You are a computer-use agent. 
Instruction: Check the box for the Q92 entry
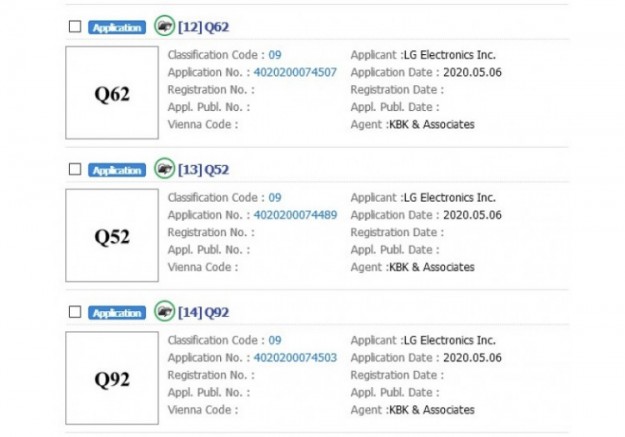(75, 313)
